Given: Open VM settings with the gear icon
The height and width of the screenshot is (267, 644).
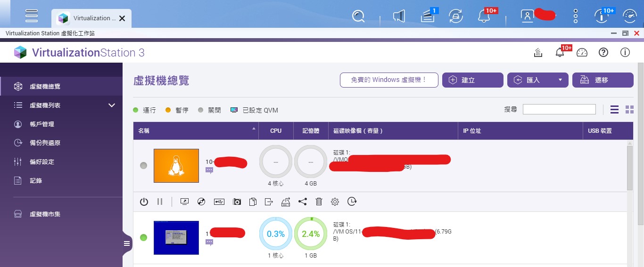Looking at the screenshot, I should (x=335, y=202).
